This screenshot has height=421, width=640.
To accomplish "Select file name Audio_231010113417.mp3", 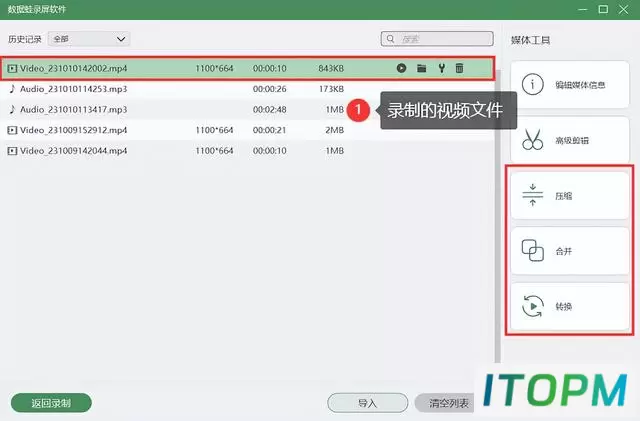I will pos(73,109).
